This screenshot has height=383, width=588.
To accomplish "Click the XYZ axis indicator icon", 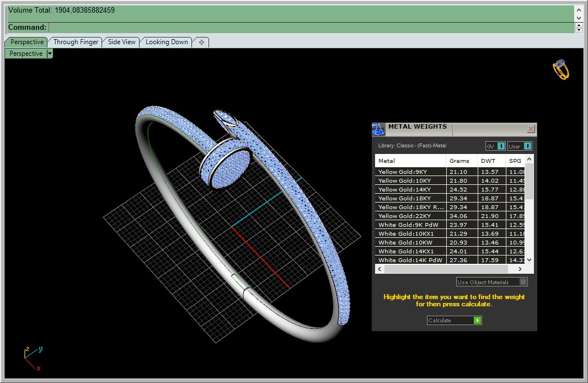I will coord(33,358).
